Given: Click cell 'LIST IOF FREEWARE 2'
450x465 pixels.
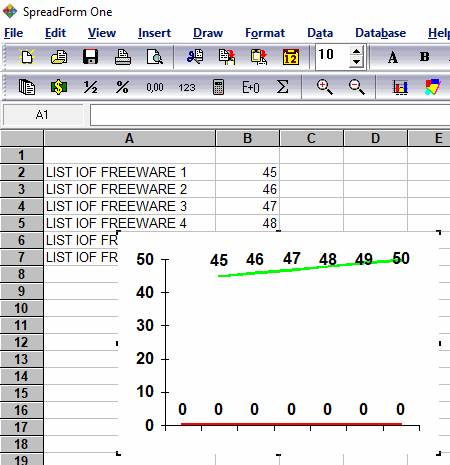Looking at the screenshot, I should tap(129, 189).
